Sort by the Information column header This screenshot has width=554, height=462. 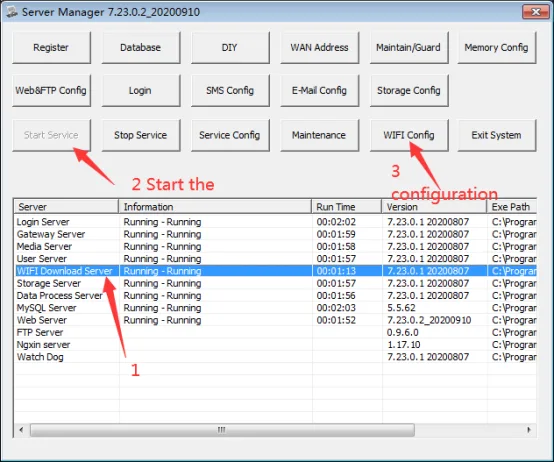point(215,207)
